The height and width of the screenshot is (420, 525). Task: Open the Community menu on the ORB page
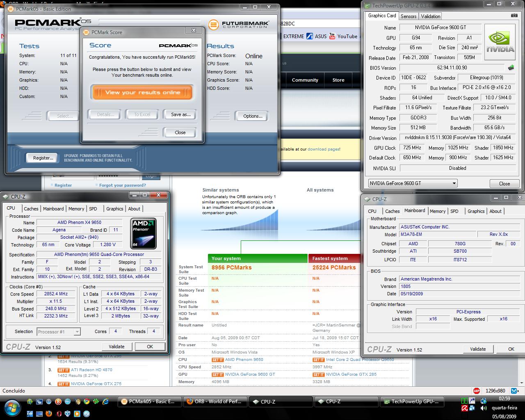(305, 80)
